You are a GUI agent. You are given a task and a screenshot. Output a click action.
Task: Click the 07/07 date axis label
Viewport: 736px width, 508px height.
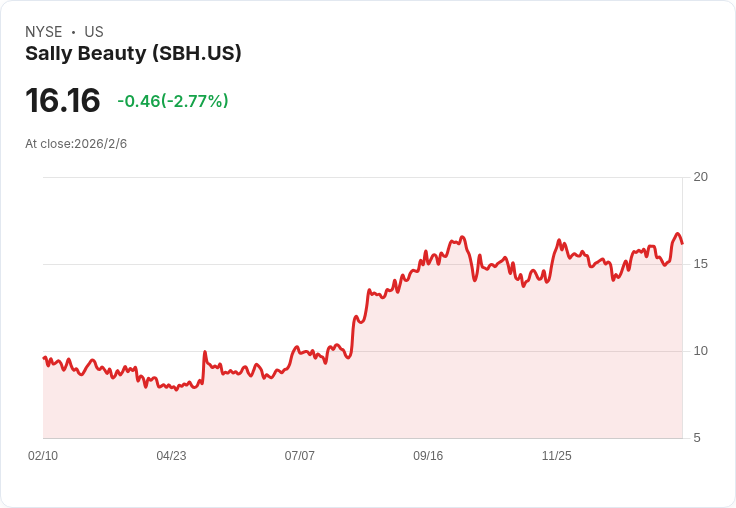pyautogui.click(x=299, y=456)
